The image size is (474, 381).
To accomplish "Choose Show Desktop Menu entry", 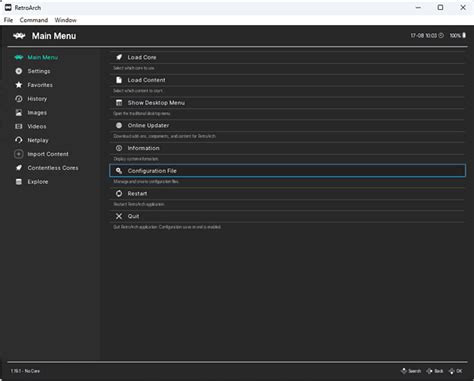I will [x=287, y=103].
